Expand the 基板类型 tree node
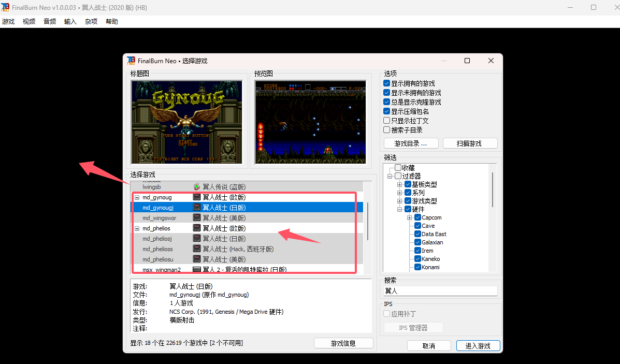The image size is (620, 364). tap(399, 184)
